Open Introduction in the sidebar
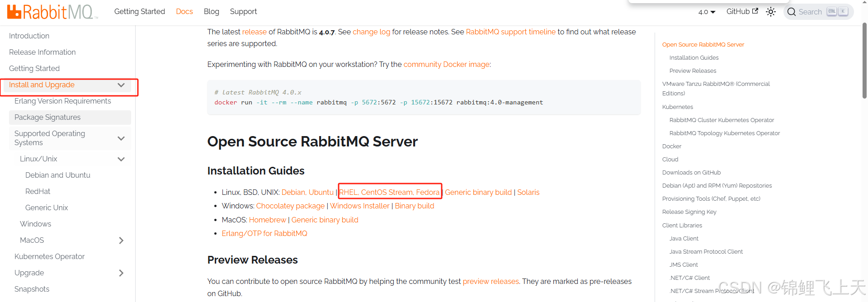 point(29,36)
